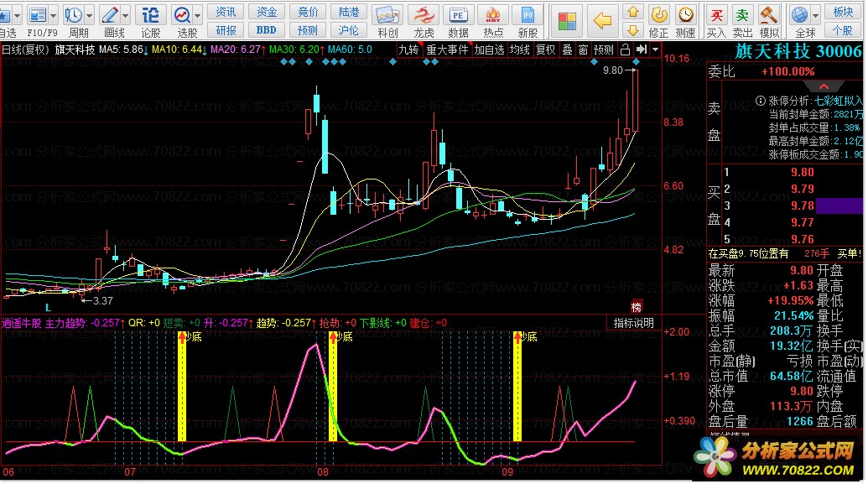Open the 全球 global markets globe icon
This screenshot has height=484, width=868.
tap(800, 15)
